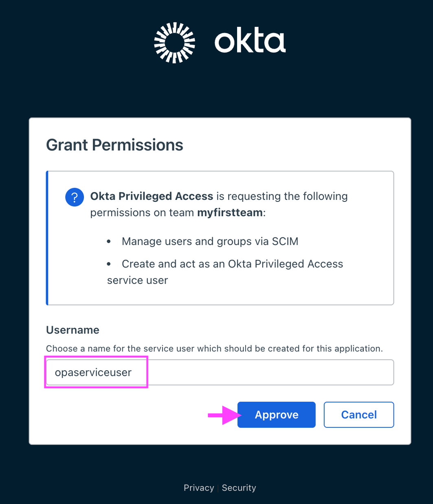Click the Okta Privileged Access bold text

pos(152,196)
